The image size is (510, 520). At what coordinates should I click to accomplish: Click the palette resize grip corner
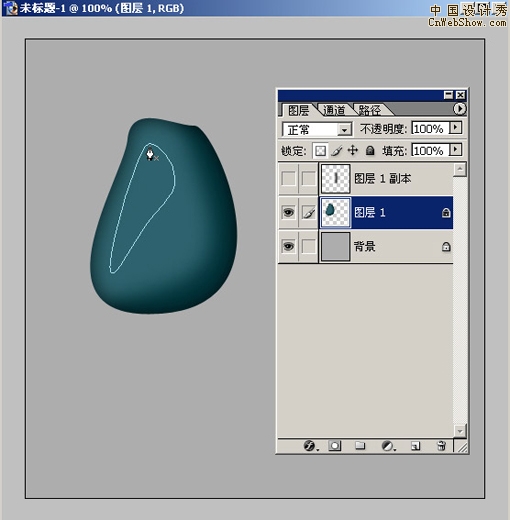(462, 447)
